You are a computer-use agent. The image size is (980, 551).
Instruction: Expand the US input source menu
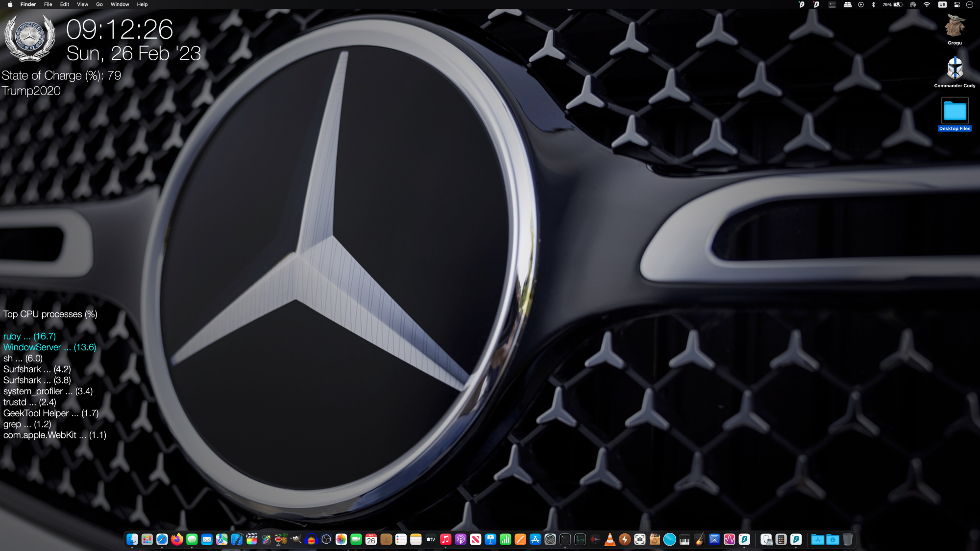pos(942,4)
